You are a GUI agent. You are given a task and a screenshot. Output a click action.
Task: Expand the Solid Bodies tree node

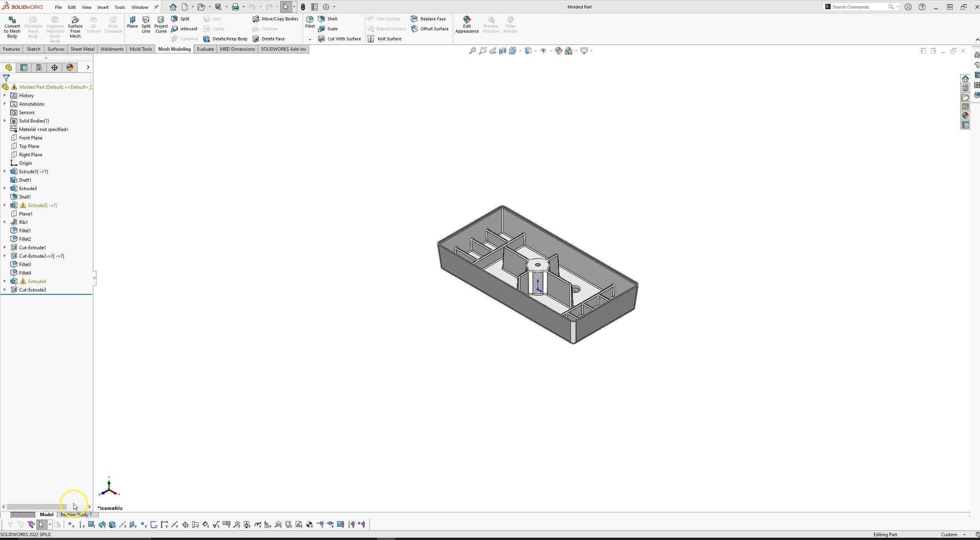pos(5,121)
